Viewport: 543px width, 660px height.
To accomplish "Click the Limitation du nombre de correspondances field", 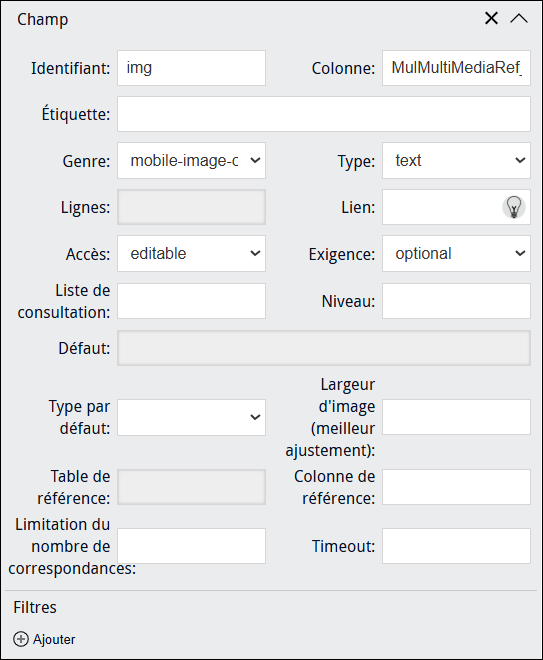I will 192,546.
